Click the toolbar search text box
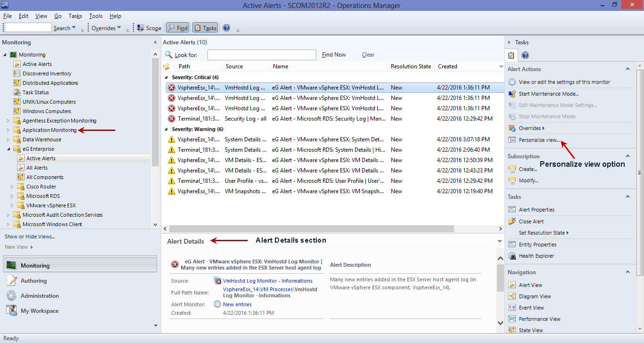The image size is (644, 343). pos(28,28)
